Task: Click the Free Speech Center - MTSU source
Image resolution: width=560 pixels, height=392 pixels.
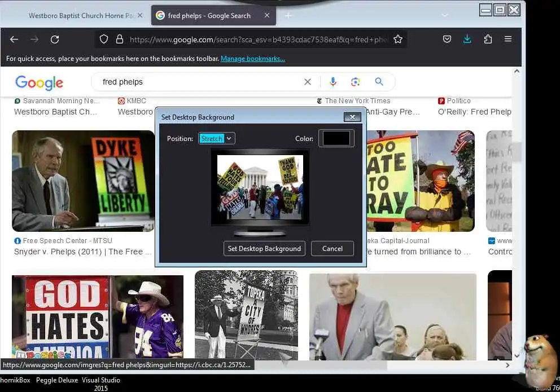Action: [68, 241]
